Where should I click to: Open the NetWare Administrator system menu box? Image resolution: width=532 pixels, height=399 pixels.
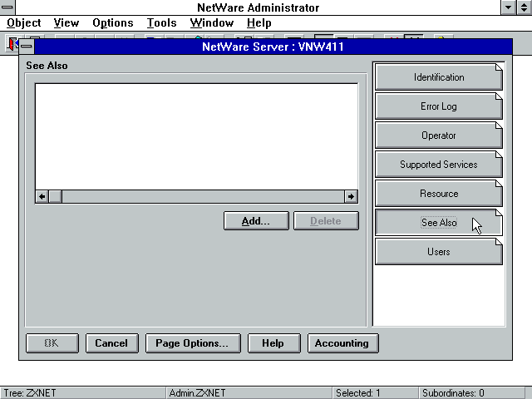(x=7, y=7)
